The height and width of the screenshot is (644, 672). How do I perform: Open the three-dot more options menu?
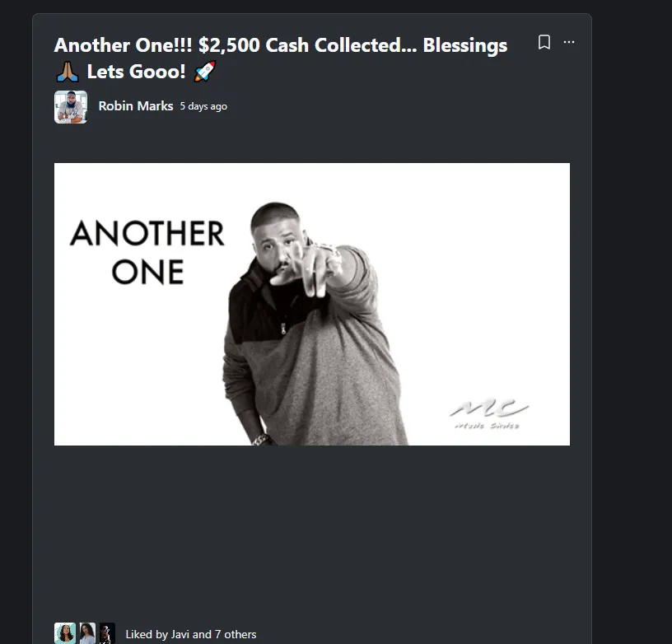(x=569, y=42)
